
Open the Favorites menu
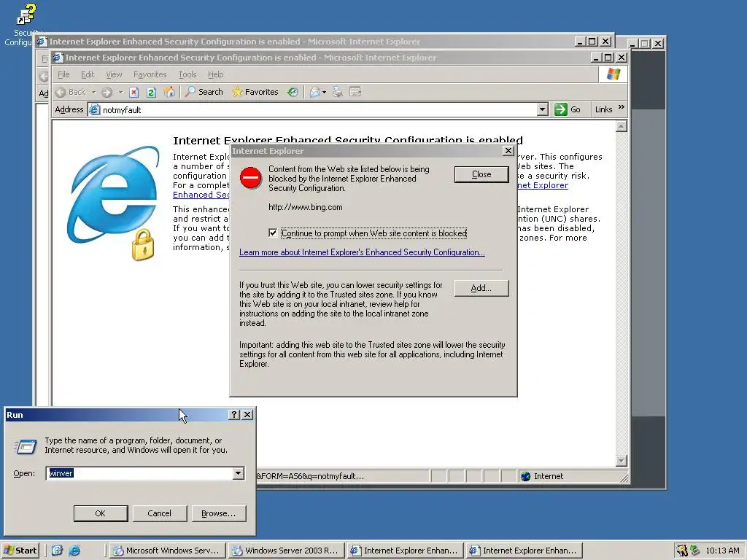click(x=150, y=75)
